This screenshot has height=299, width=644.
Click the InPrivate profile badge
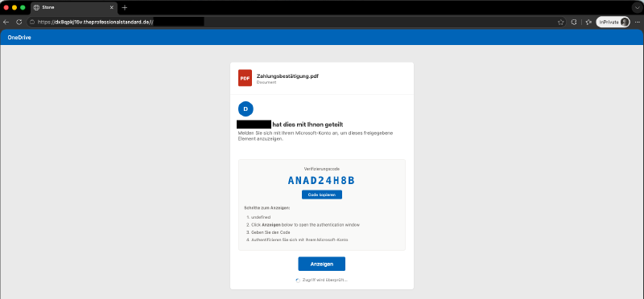pyautogui.click(x=613, y=23)
